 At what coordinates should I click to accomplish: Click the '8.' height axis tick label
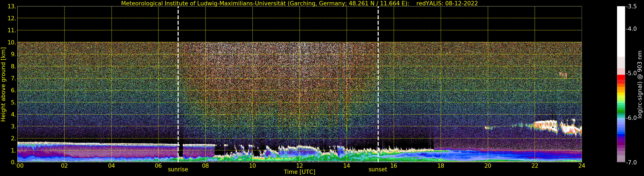(13, 66)
